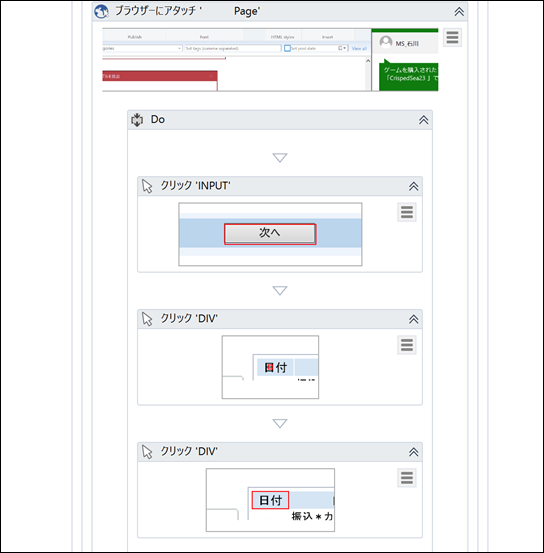Viewport: 544px width, 553px height.
Task: Collapse the first クリック 'DIV' activity
Action: click(413, 319)
